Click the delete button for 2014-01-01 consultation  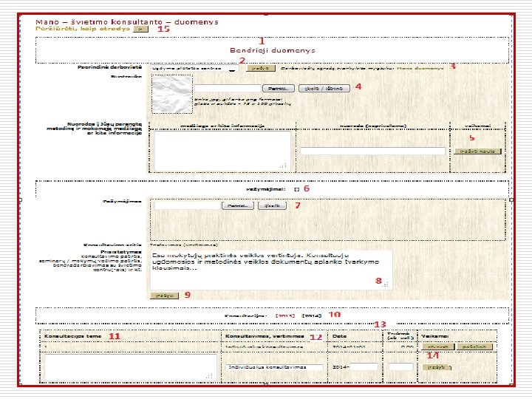[474, 347]
